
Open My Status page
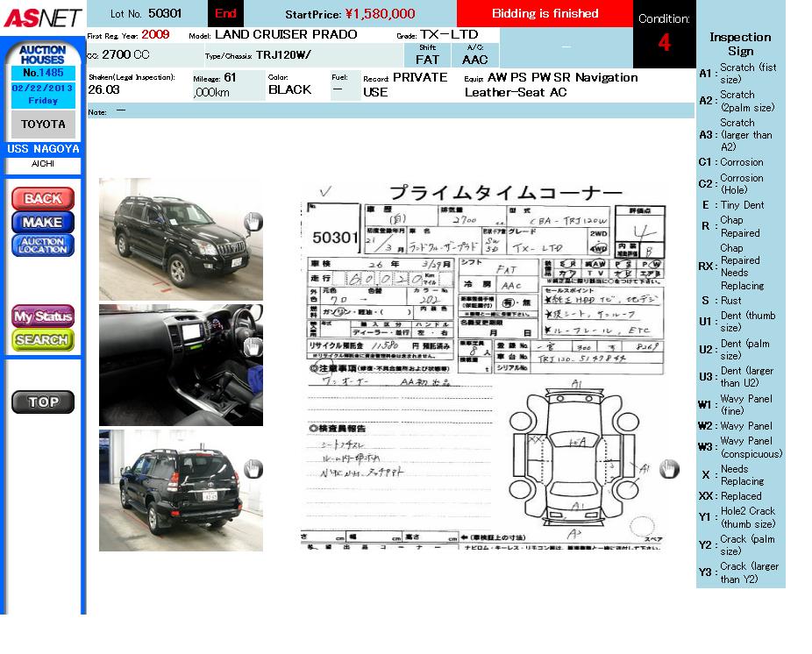tap(42, 316)
